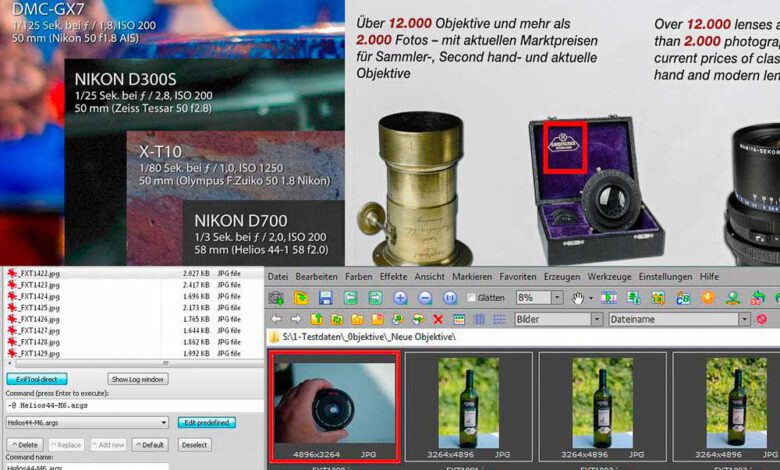Open the Datei menu
This screenshot has height=470, width=780.
coord(278,277)
